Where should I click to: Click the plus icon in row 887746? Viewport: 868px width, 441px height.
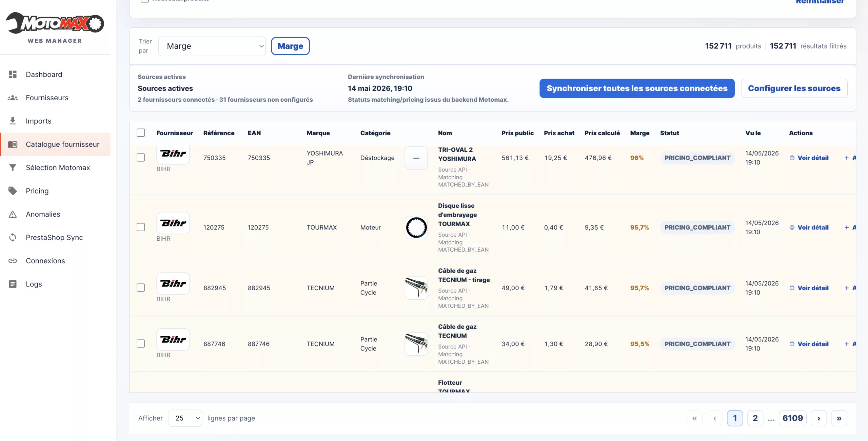point(847,344)
